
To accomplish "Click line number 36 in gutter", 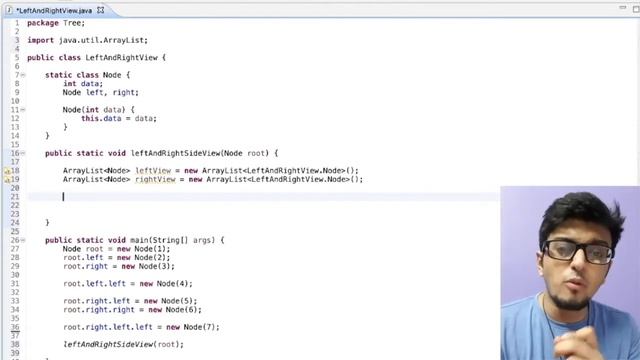I will coord(15,327).
